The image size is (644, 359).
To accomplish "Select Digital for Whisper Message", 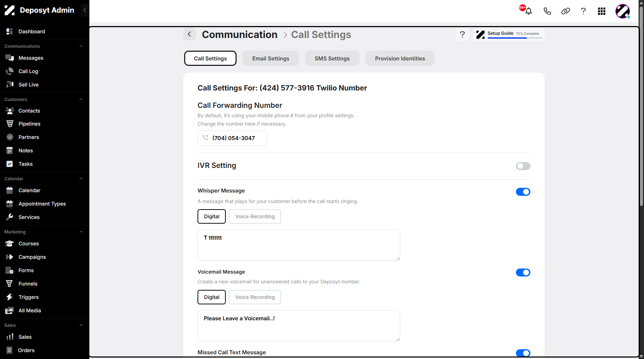I will click(x=212, y=216).
